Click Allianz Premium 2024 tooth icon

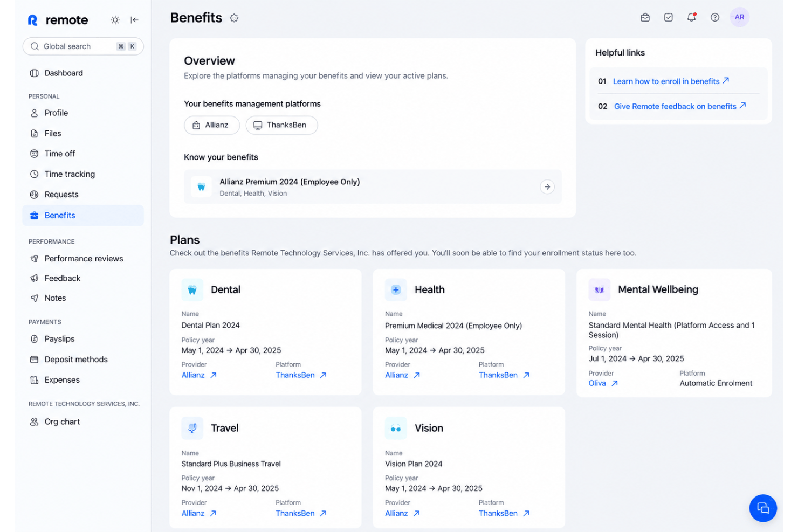coord(201,187)
